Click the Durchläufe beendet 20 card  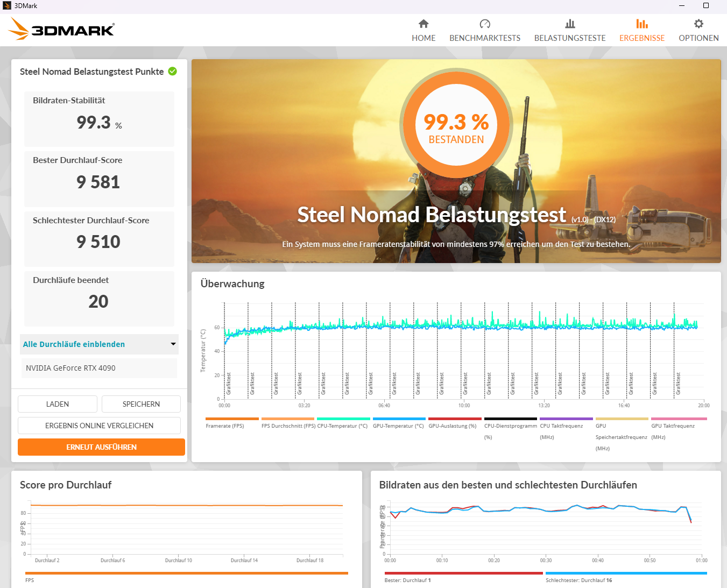coord(99,299)
